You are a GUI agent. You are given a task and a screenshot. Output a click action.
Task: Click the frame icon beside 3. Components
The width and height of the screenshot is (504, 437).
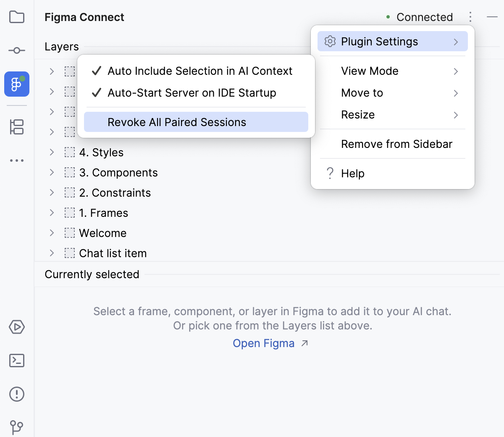pos(70,172)
